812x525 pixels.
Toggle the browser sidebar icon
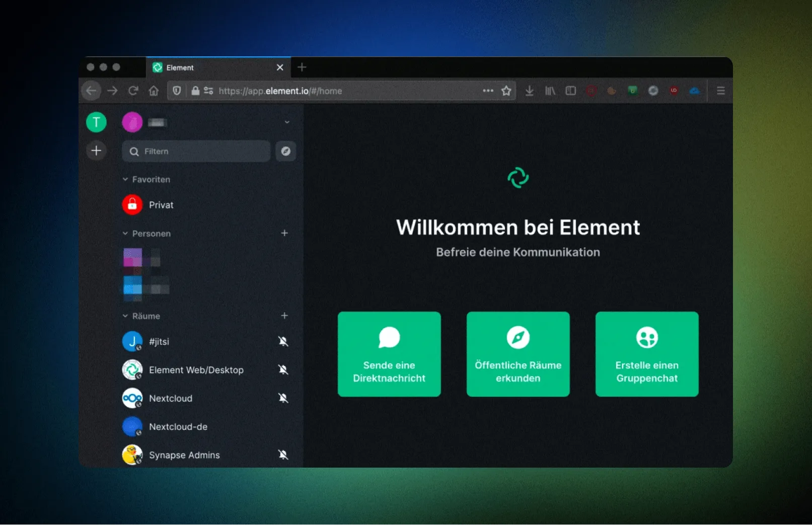click(571, 91)
